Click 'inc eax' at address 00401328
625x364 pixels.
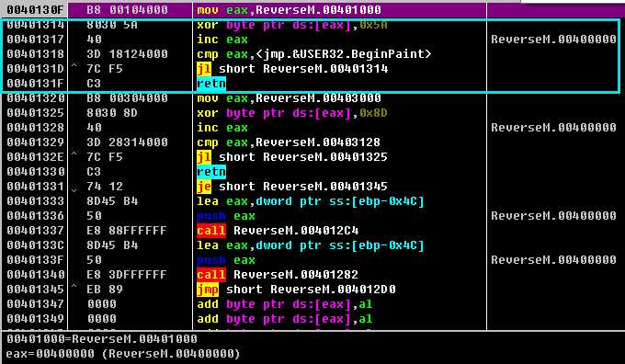pos(222,128)
